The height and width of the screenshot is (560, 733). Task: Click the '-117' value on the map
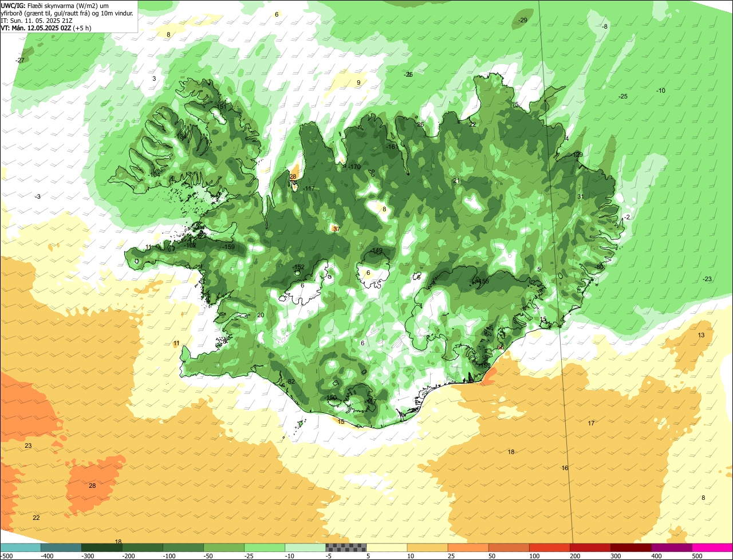pyautogui.click(x=309, y=188)
